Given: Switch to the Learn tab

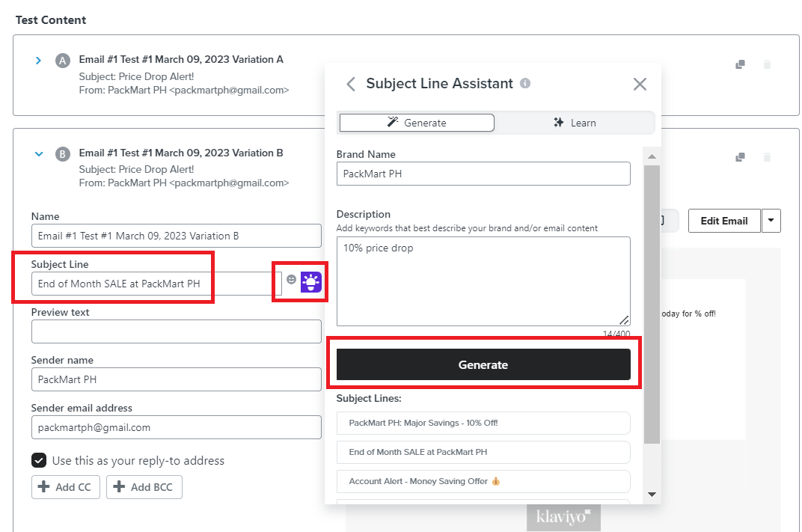Looking at the screenshot, I should [x=575, y=123].
